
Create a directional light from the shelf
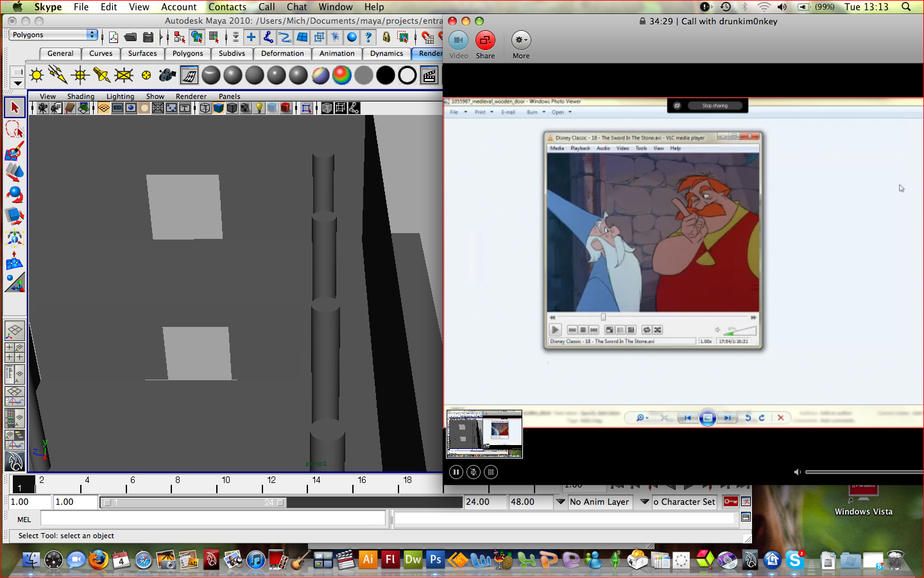[x=58, y=75]
